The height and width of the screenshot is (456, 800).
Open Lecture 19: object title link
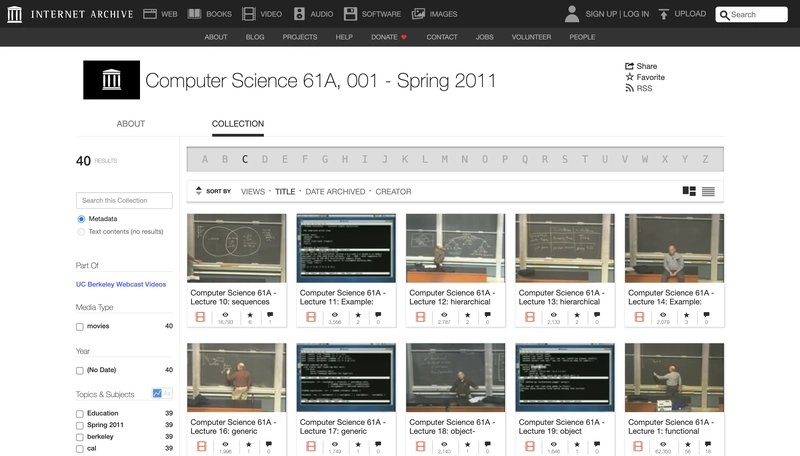(x=561, y=426)
